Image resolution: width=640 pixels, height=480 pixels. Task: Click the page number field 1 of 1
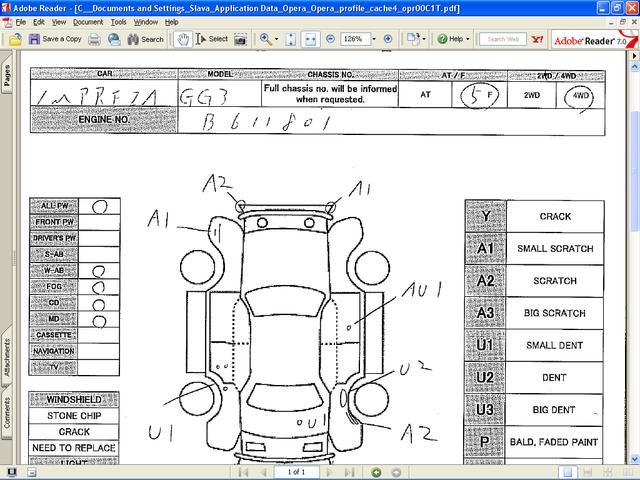(297, 472)
